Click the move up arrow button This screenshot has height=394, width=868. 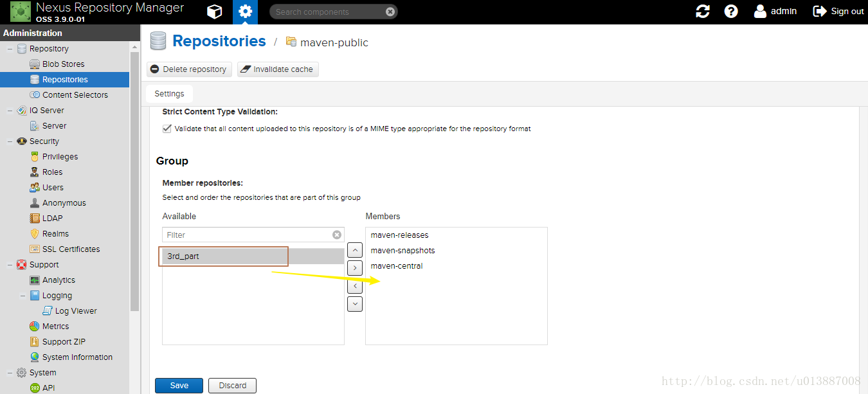pyautogui.click(x=355, y=249)
